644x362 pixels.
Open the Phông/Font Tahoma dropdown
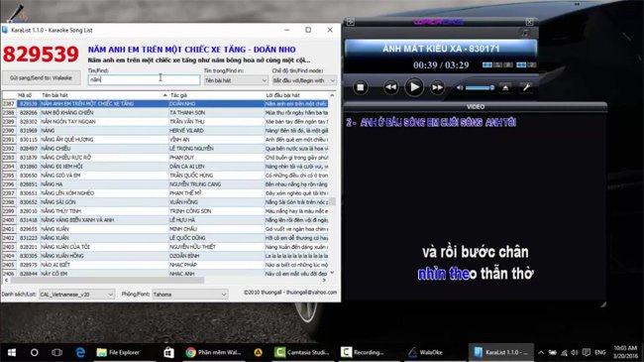[x=190, y=295]
